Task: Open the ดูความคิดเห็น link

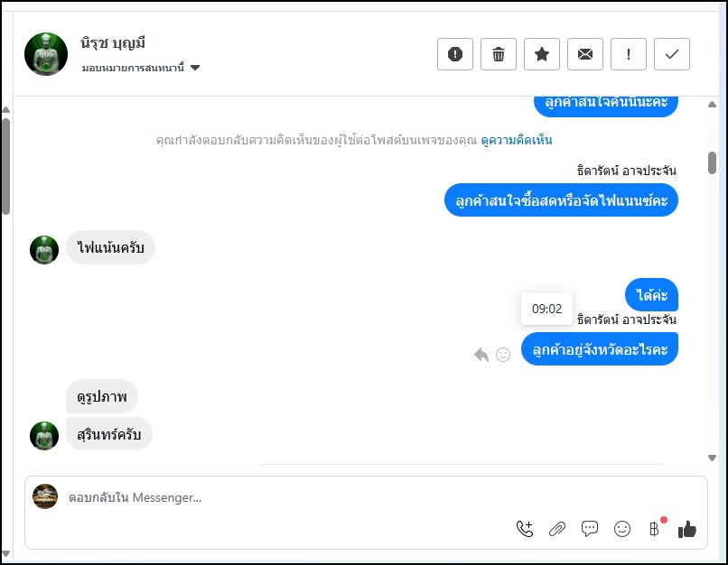Action: (516, 140)
